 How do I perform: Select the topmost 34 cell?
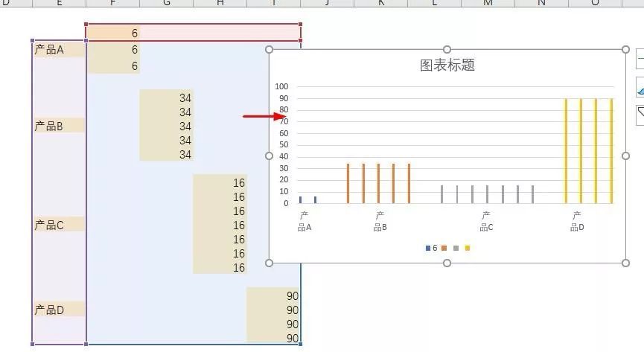pyautogui.click(x=166, y=97)
